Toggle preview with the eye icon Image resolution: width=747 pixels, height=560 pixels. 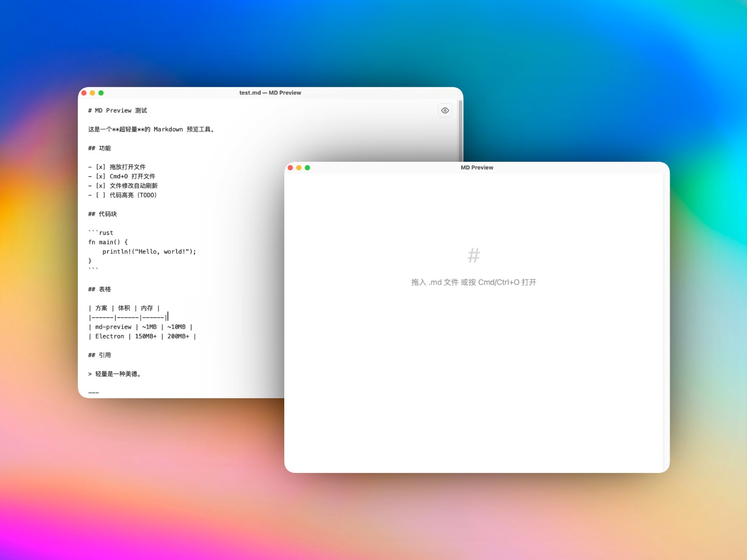pyautogui.click(x=445, y=110)
